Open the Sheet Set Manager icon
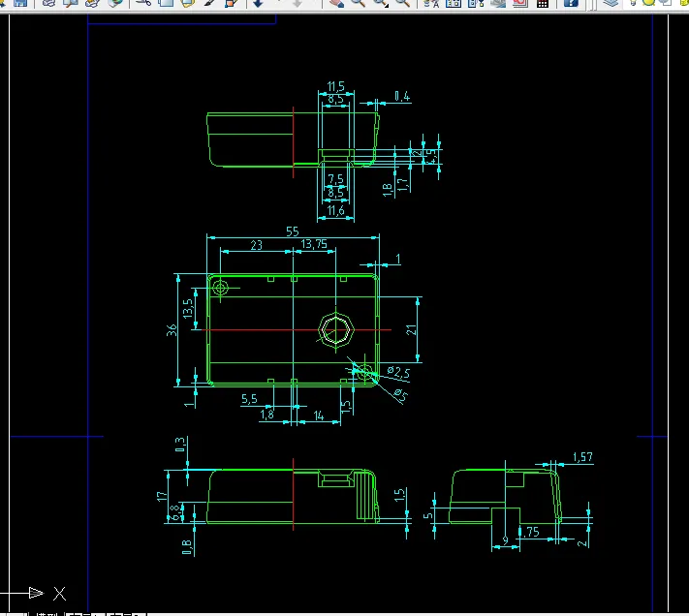The height and width of the screenshot is (616, 689). click(x=498, y=3)
